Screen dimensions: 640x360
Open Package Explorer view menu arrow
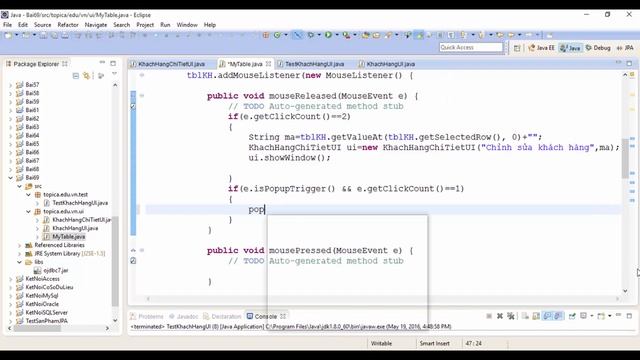tap(114, 74)
